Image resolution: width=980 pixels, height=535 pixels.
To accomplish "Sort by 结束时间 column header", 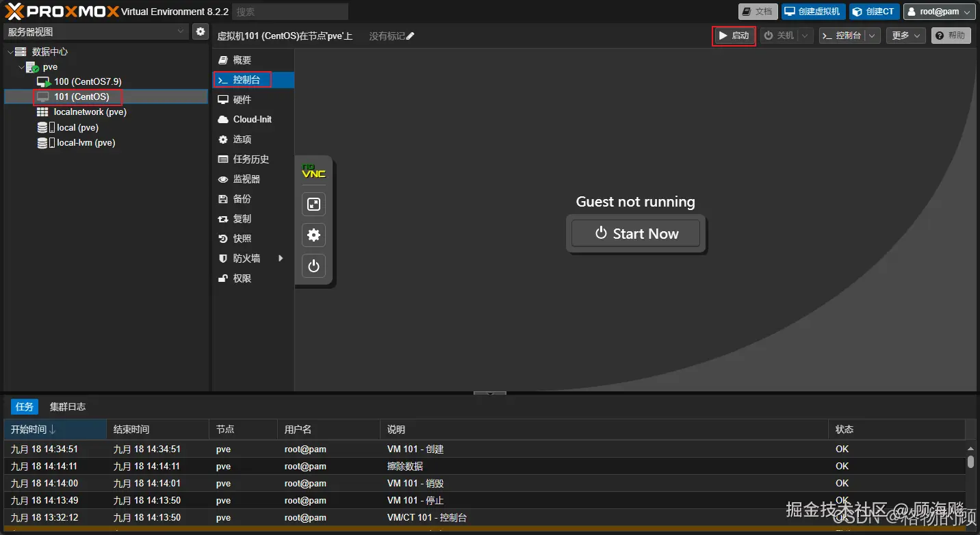I will click(x=157, y=430).
